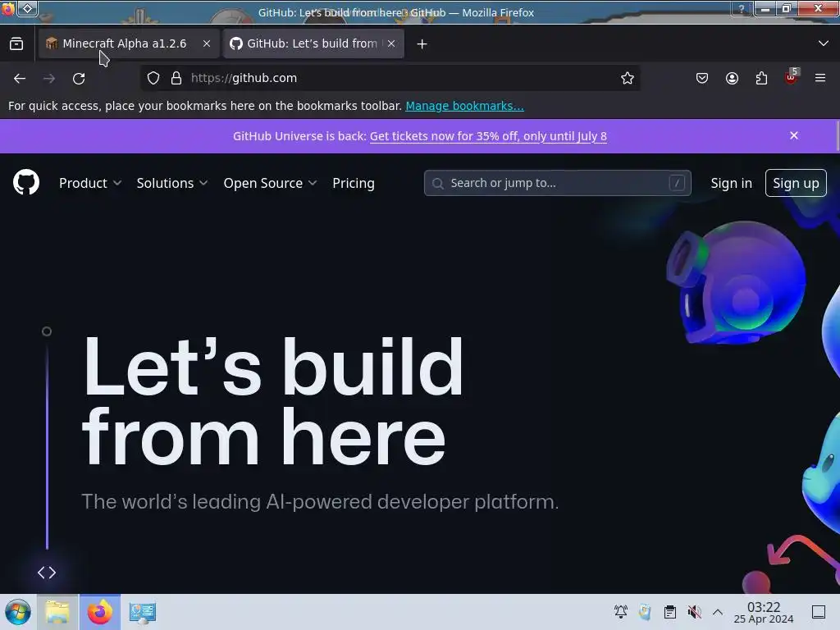840x630 pixels.
Task: View site security padlock information
Action: pos(176,78)
